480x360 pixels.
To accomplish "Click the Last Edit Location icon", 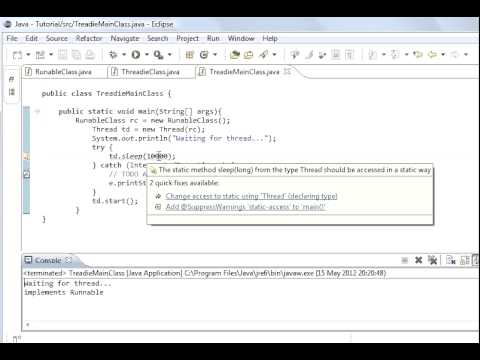I will [418, 54].
